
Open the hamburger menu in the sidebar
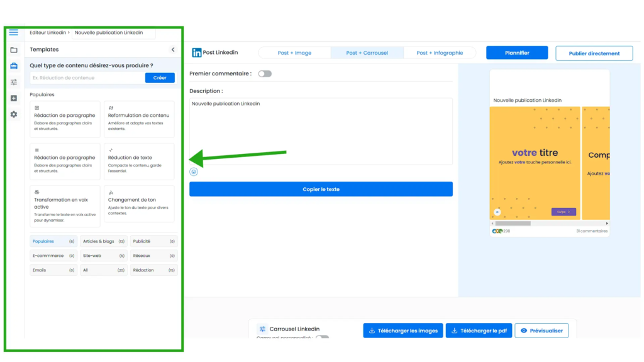click(14, 33)
